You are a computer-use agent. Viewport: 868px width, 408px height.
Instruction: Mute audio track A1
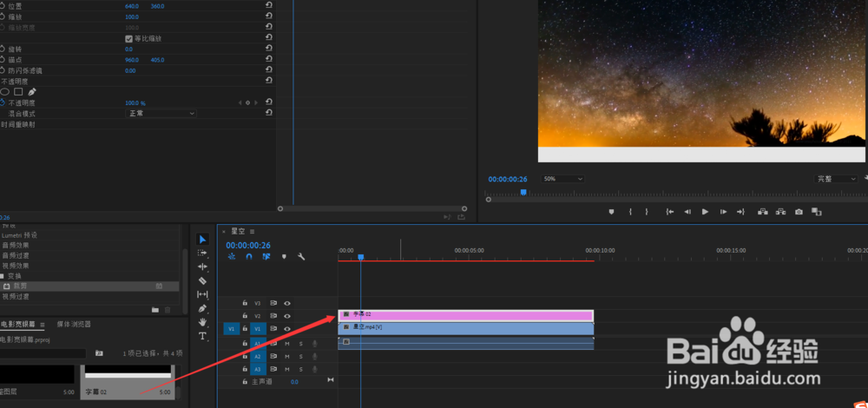286,343
